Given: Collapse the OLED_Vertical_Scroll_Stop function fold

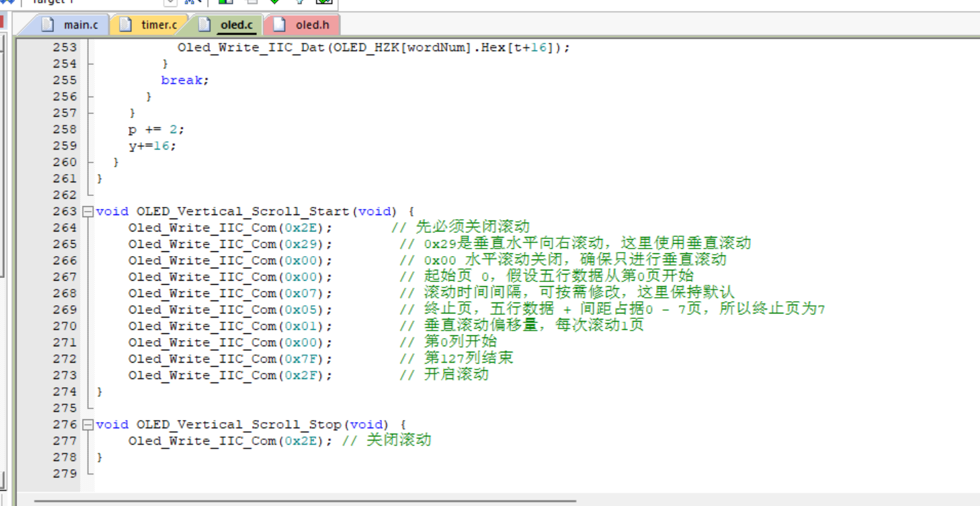Looking at the screenshot, I should tap(87, 425).
